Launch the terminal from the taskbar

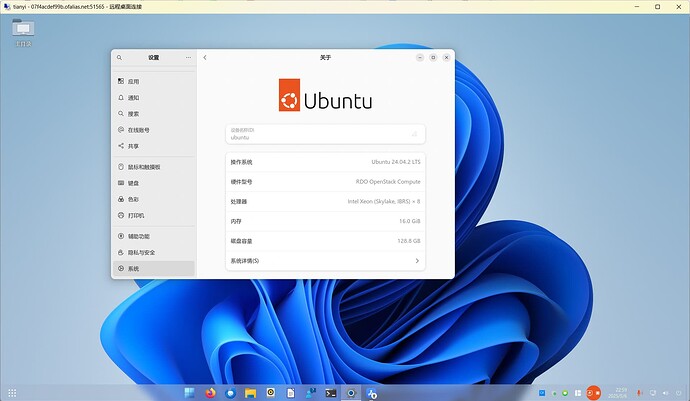point(330,393)
